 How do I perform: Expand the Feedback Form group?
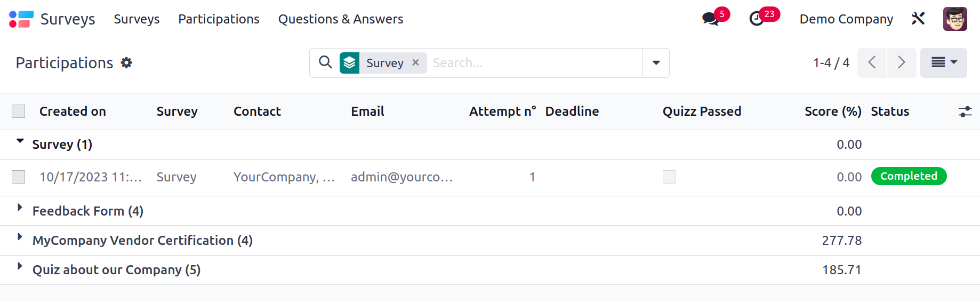coord(88,211)
